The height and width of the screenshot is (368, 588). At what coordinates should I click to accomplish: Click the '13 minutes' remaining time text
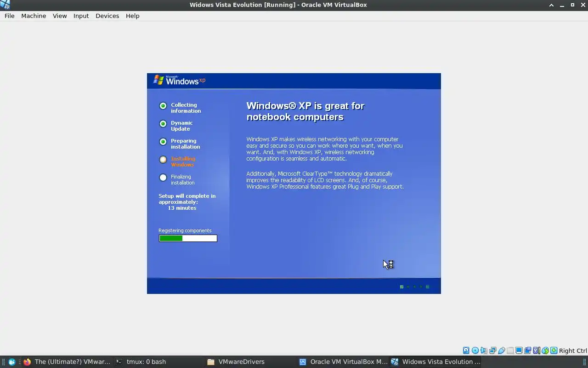(x=182, y=208)
